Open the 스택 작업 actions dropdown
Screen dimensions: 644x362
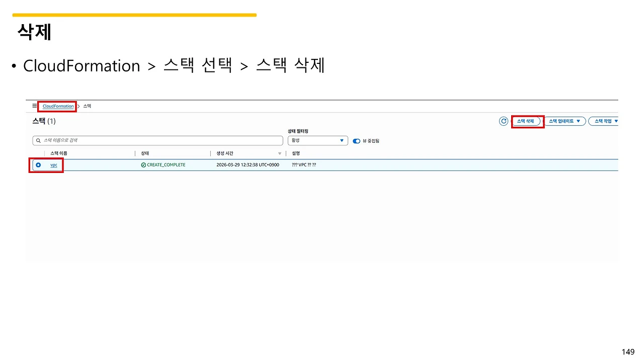(x=604, y=121)
